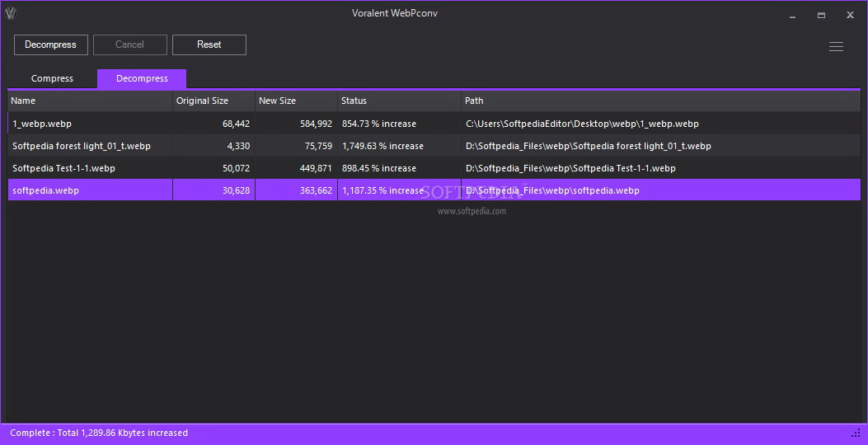The image size is (868, 445).
Task: Select Softpedia Test-1-1.webp file name
Action: coord(63,168)
